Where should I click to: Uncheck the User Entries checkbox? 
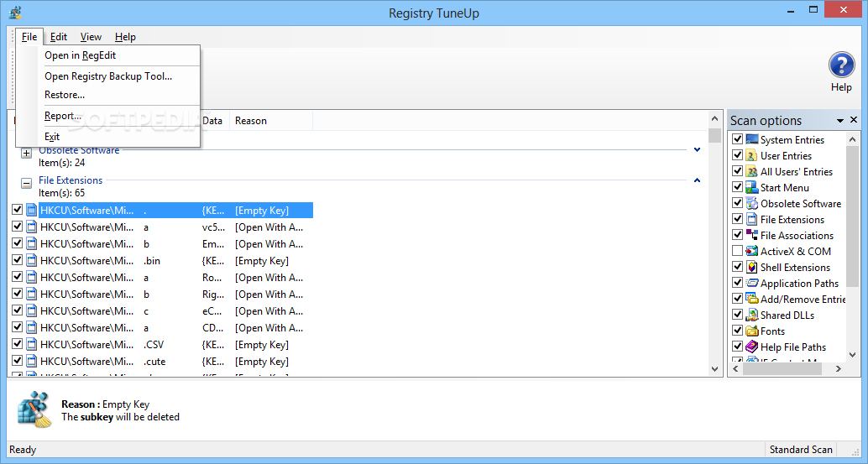(x=737, y=155)
